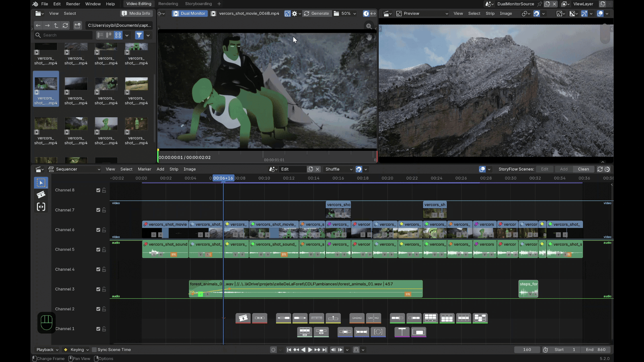The image size is (644, 362).
Task: Open the sequencer Strip menu
Action: click(174, 169)
